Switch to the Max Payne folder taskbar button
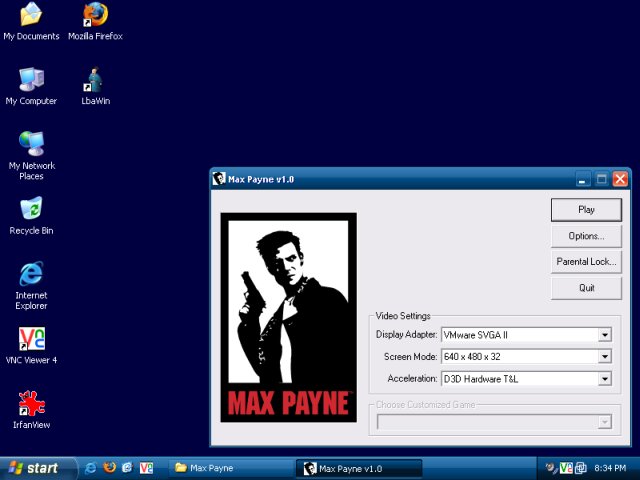Screen dimensions: 640x480 click(231, 468)
